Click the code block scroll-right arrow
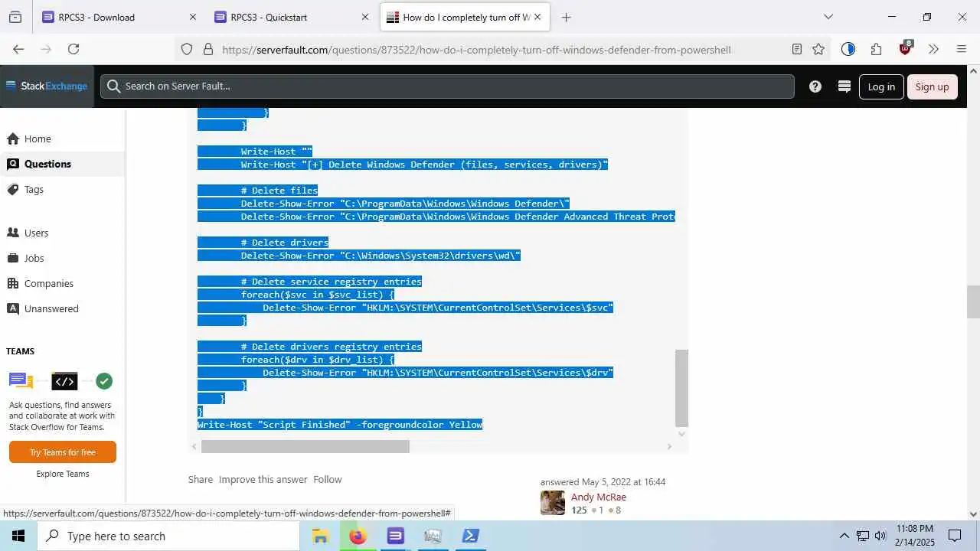This screenshot has width=980, height=551. pos(669,446)
